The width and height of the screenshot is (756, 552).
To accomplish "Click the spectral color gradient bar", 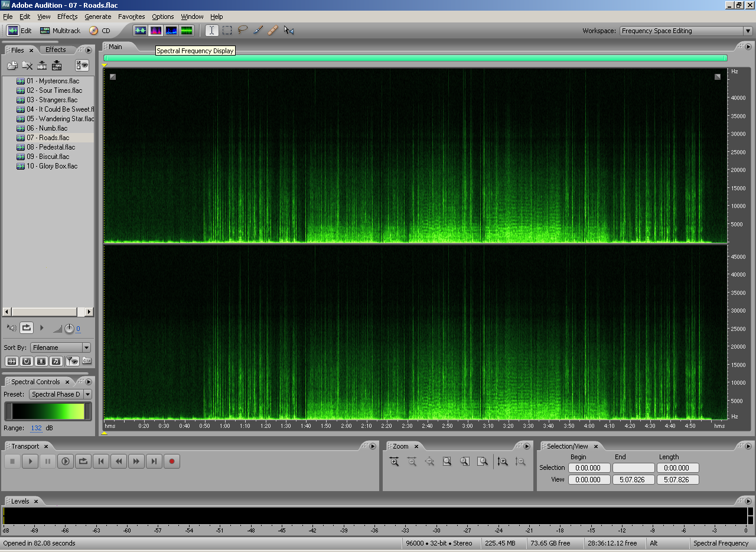I will coord(48,411).
